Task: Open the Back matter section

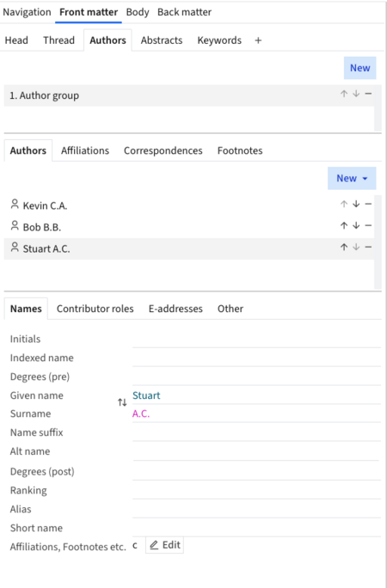Action: coord(184,12)
